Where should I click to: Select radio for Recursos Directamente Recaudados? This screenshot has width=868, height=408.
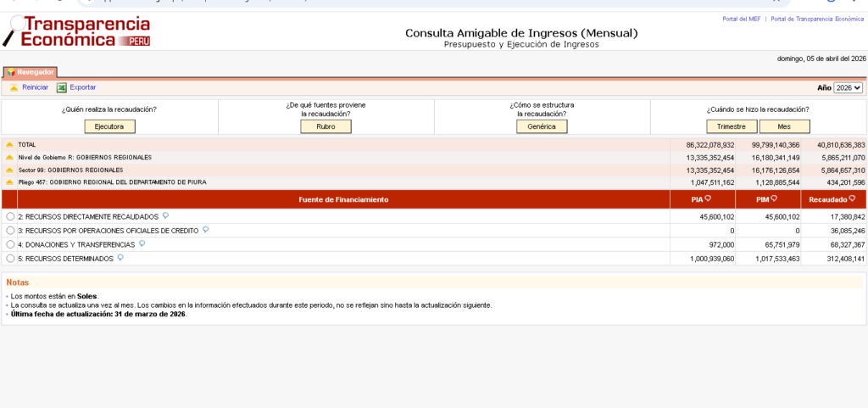point(10,217)
